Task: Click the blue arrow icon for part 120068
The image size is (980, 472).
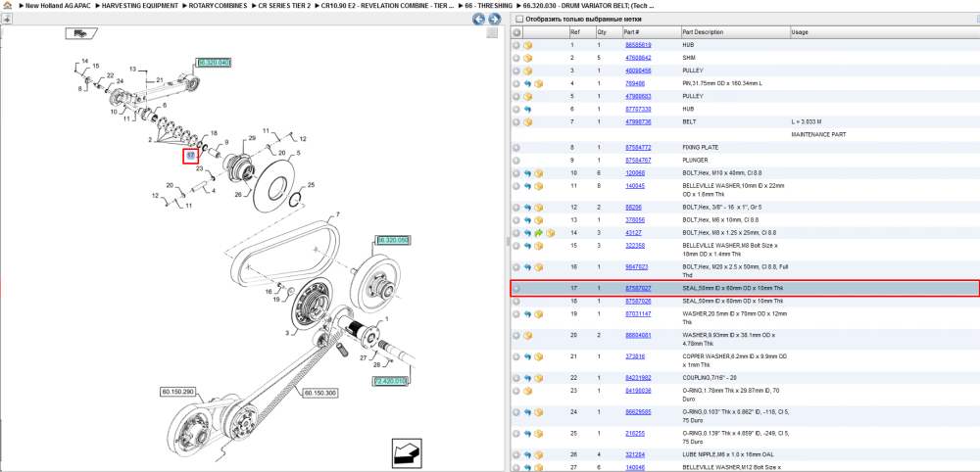Action: point(527,173)
